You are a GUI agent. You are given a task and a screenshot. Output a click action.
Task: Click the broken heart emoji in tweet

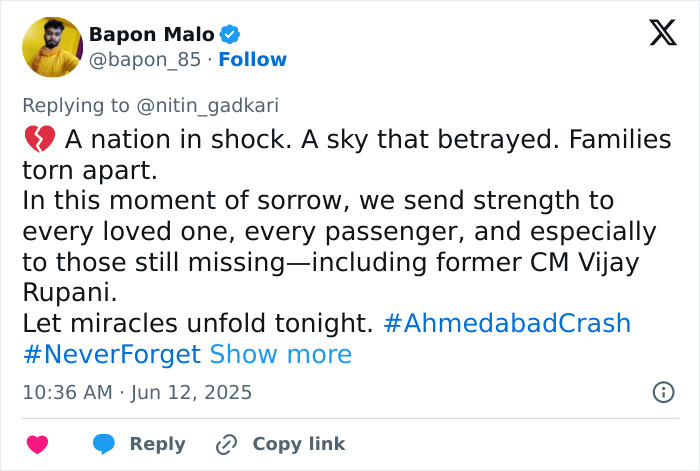pyautogui.click(x=34, y=140)
